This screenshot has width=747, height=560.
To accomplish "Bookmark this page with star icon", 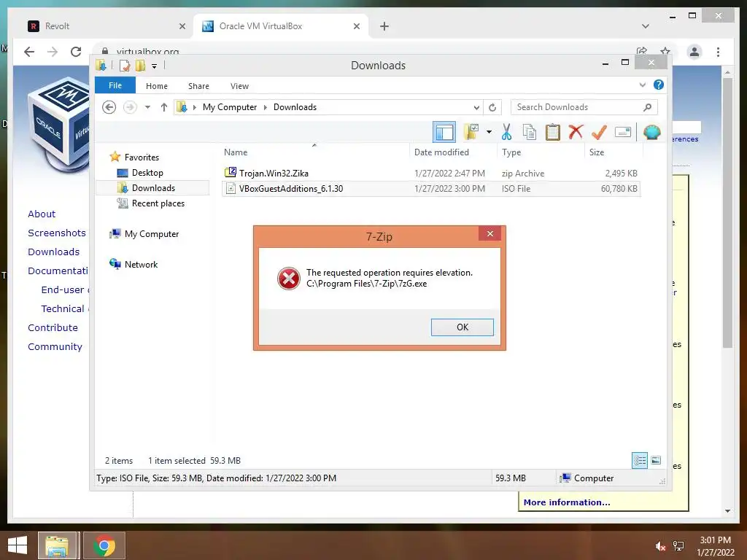I will [x=665, y=51].
